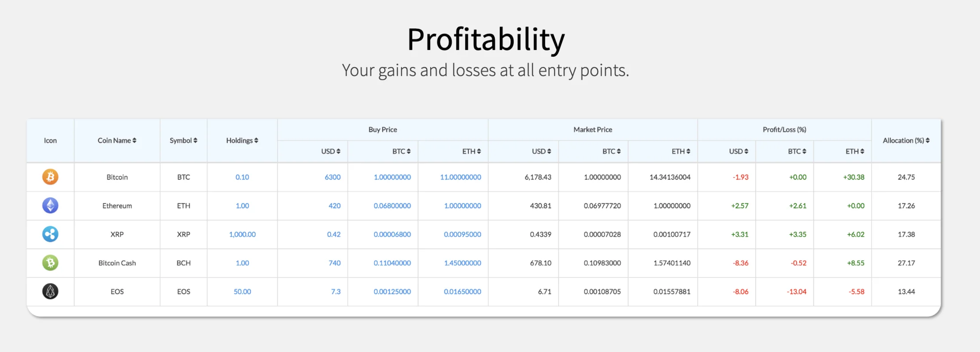Screen dimensions: 980x352
Task: Click Bitcoin's holdings field showing 0.10
Action: [242, 177]
